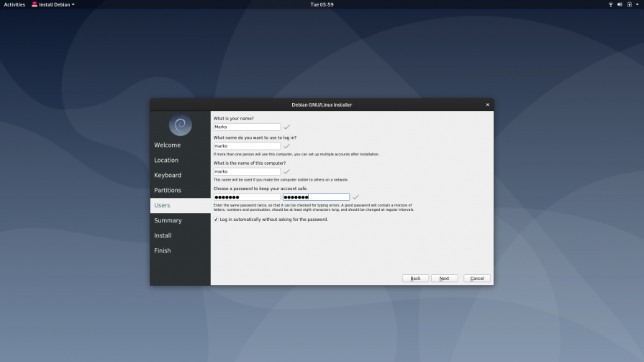Image resolution: width=644 pixels, height=362 pixels.
Task: Select the Partitions step in sidebar
Action: 180,190
